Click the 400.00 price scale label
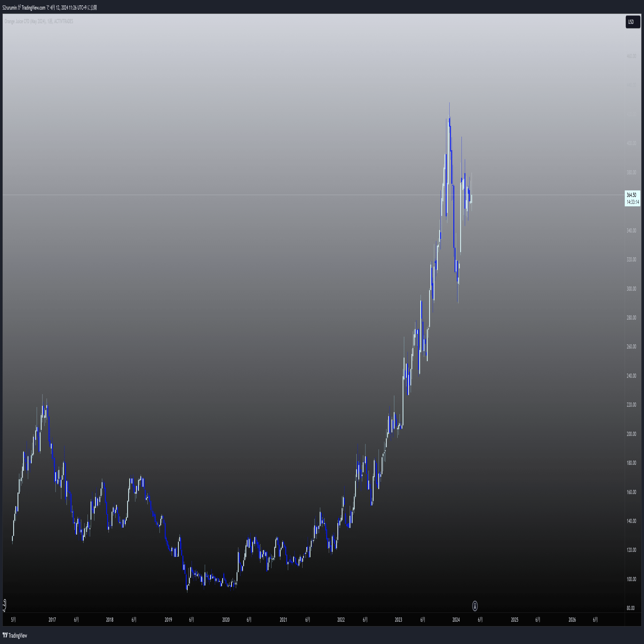 point(631,143)
